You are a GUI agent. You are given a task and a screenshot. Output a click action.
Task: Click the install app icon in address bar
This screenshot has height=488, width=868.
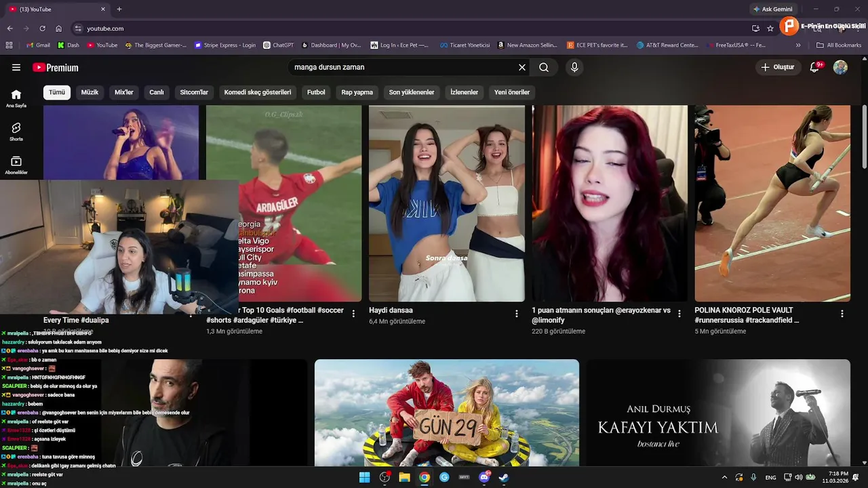pyautogui.click(x=755, y=28)
